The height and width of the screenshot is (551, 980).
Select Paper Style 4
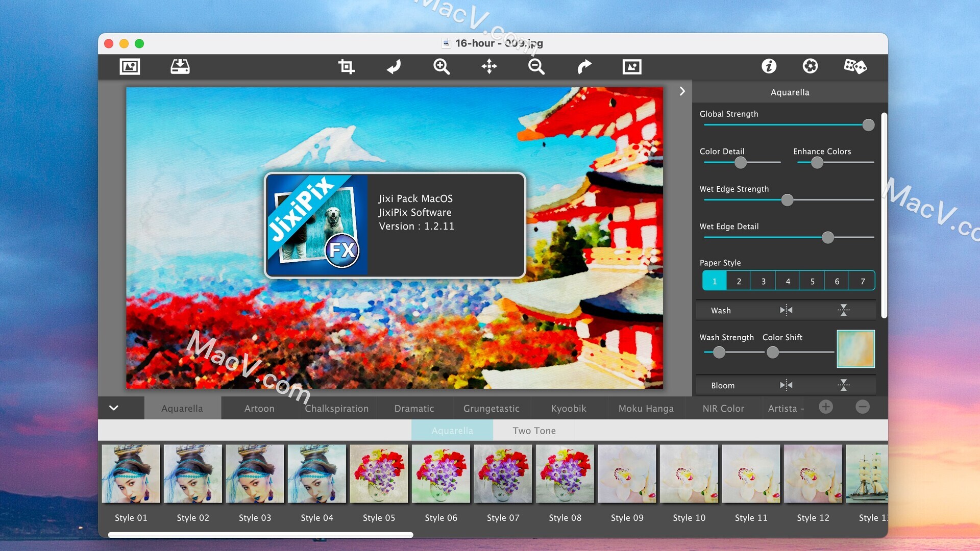click(x=788, y=281)
